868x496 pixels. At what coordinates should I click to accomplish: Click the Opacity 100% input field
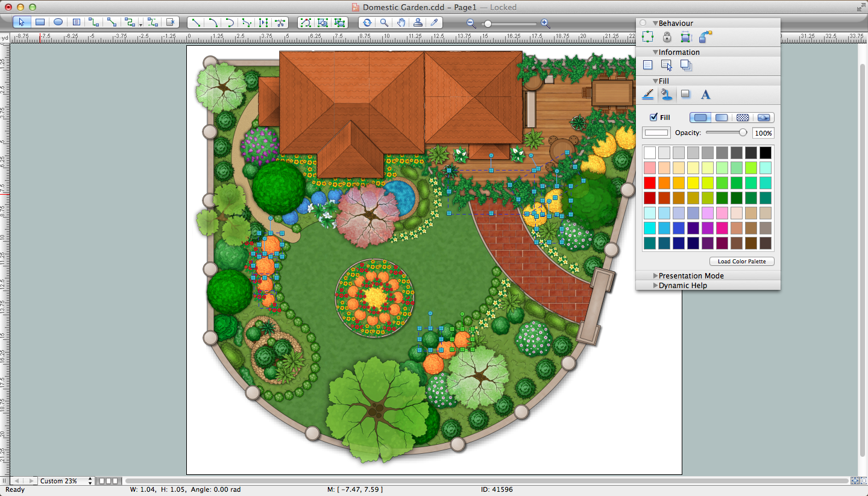point(763,133)
